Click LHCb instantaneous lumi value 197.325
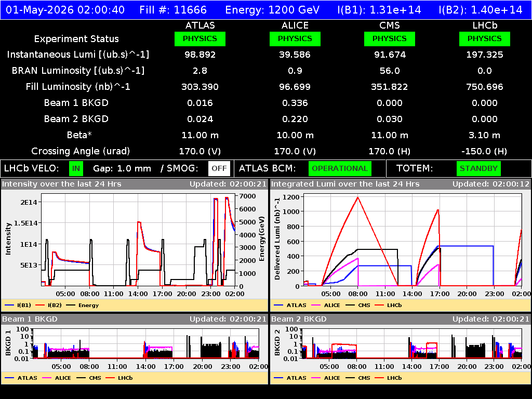Image resolution: width=532 pixels, height=399 pixels. pos(485,55)
